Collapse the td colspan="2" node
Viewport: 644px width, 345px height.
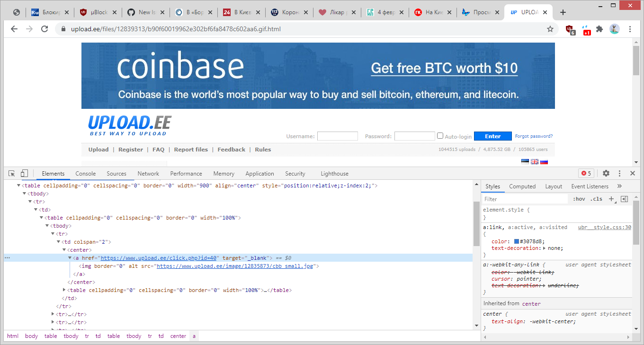tap(59, 242)
